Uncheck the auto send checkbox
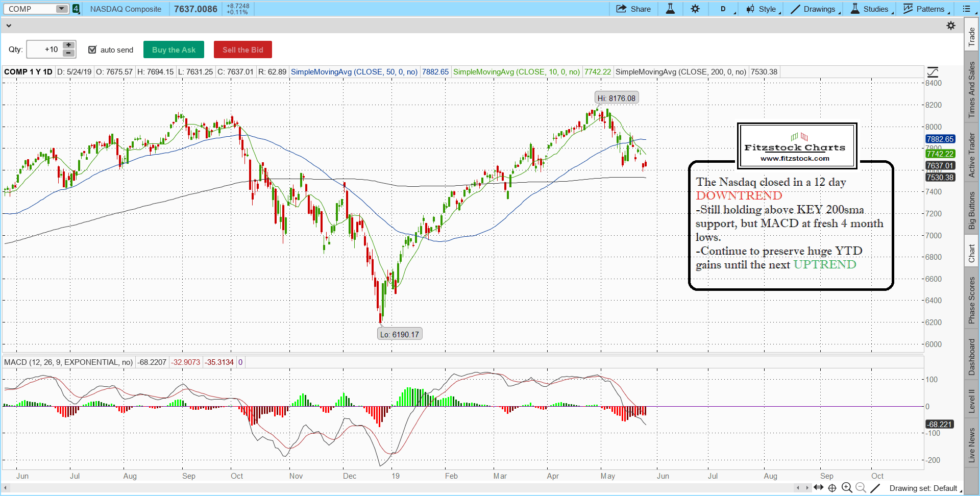 92,49
